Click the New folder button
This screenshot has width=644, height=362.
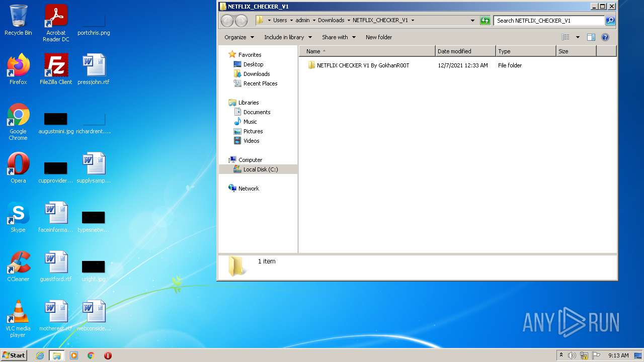pyautogui.click(x=379, y=37)
